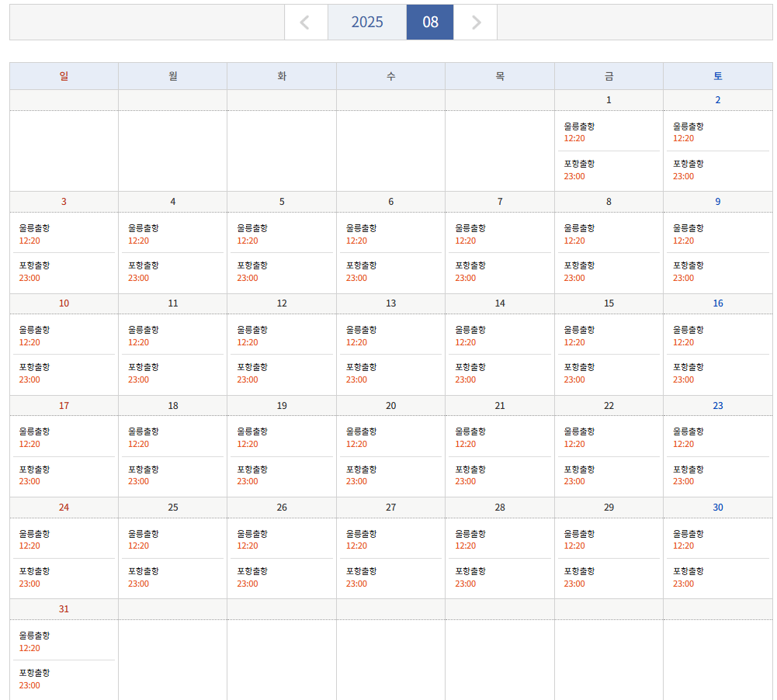Go to the previous month arrow
Viewport: 777px width, 700px height.
click(306, 23)
